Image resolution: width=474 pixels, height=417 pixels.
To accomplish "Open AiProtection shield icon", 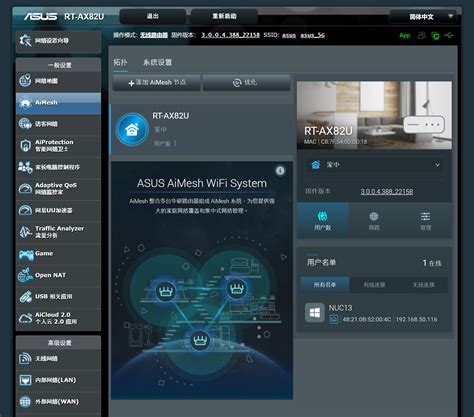I will coord(25,145).
